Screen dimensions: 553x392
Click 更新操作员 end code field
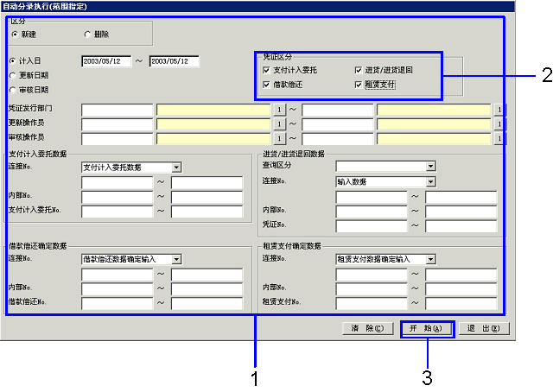pyautogui.click(x=338, y=124)
